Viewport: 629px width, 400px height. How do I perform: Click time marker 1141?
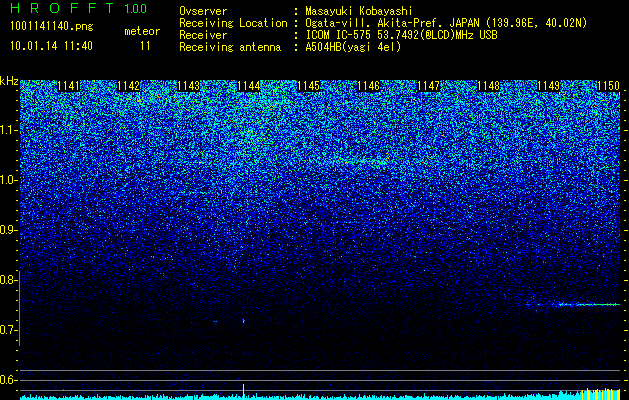(x=69, y=86)
